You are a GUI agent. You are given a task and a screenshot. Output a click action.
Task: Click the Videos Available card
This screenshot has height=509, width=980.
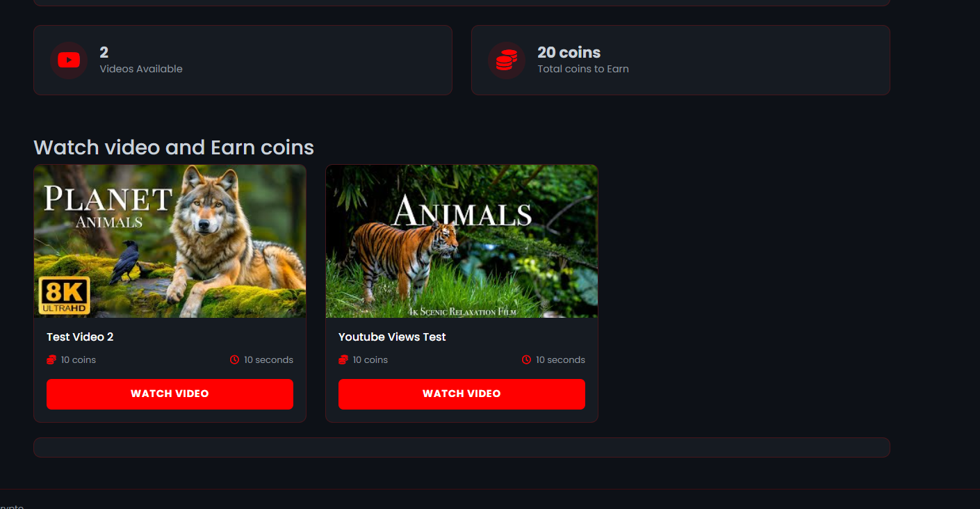pyautogui.click(x=243, y=60)
